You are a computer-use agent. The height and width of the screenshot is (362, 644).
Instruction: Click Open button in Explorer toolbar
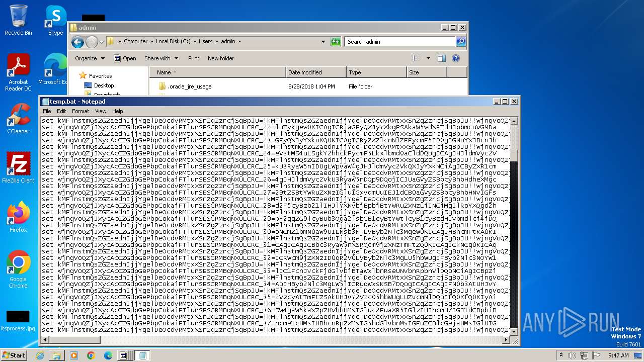pyautogui.click(x=125, y=58)
